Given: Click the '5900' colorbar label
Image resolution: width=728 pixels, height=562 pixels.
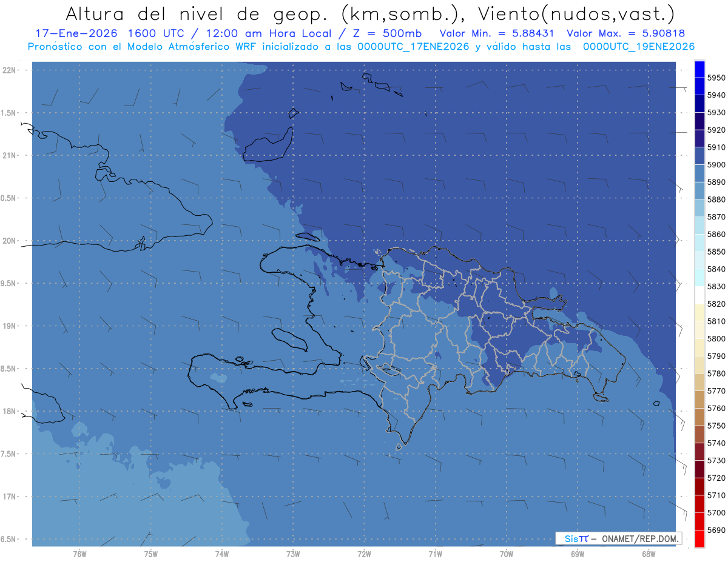Looking at the screenshot, I should [x=716, y=165].
